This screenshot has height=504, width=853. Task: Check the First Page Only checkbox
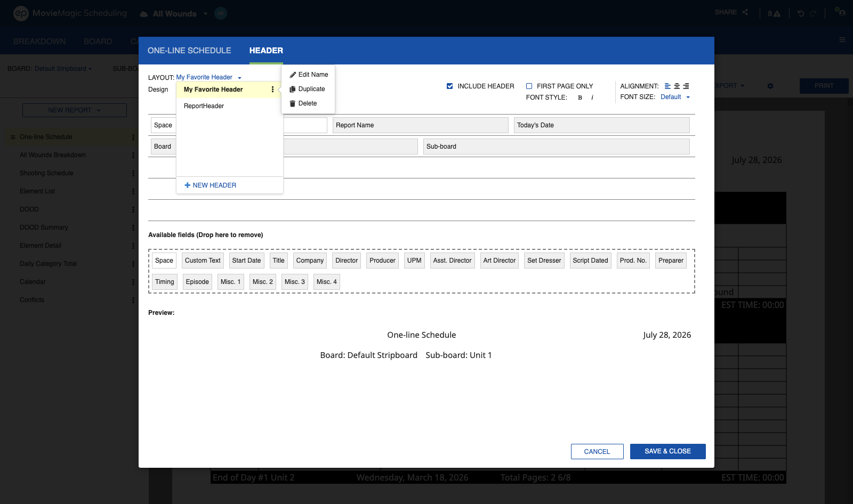(529, 86)
